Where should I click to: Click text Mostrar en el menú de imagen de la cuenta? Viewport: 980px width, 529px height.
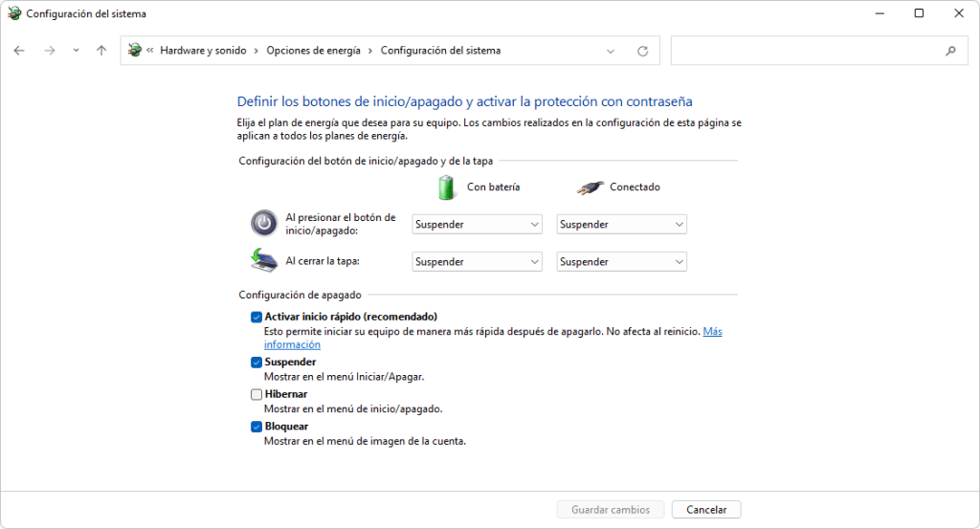coord(365,441)
